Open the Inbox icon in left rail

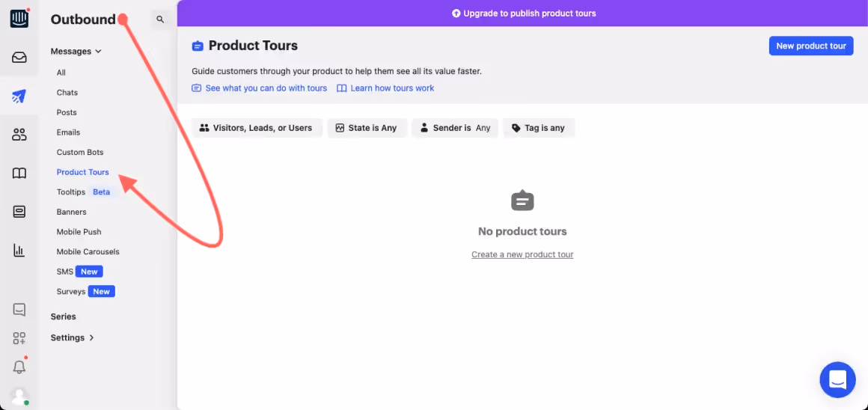point(19,57)
